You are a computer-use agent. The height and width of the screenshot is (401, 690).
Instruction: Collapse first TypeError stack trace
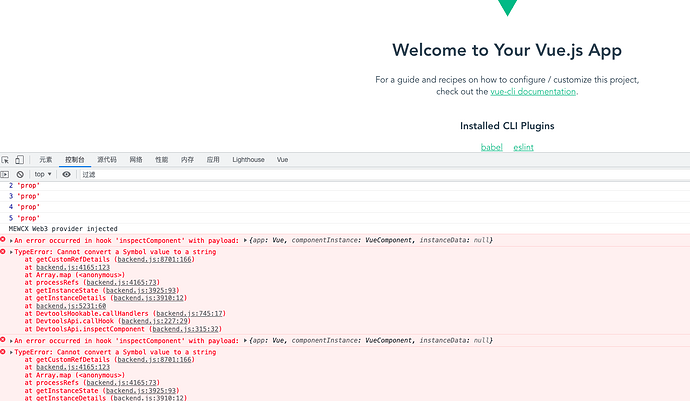11,252
